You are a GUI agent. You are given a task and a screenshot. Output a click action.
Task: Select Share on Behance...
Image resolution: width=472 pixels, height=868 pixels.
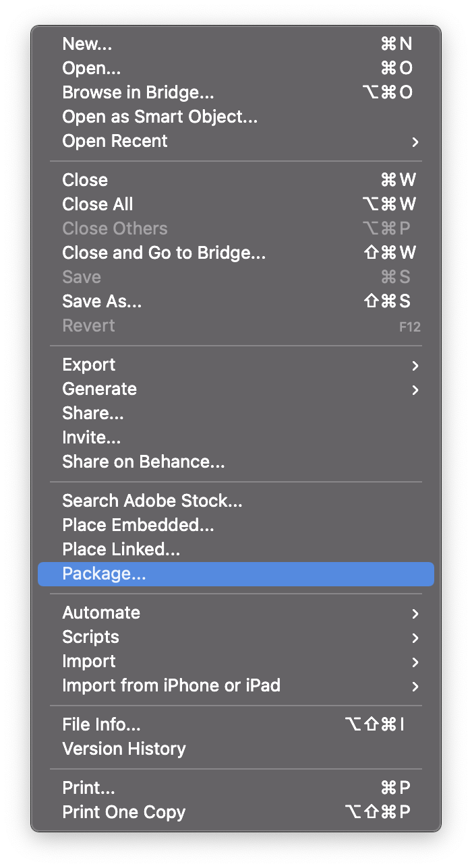[x=144, y=462]
